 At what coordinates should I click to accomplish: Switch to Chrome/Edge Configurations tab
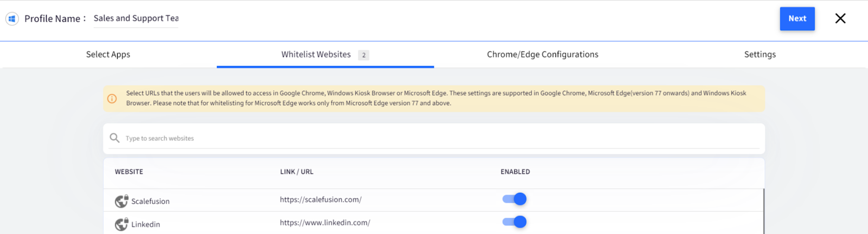[542, 54]
